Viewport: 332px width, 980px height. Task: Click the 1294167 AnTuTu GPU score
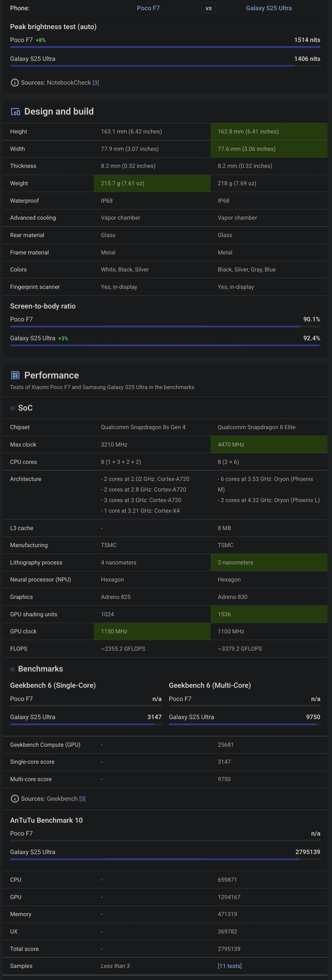coord(229,897)
